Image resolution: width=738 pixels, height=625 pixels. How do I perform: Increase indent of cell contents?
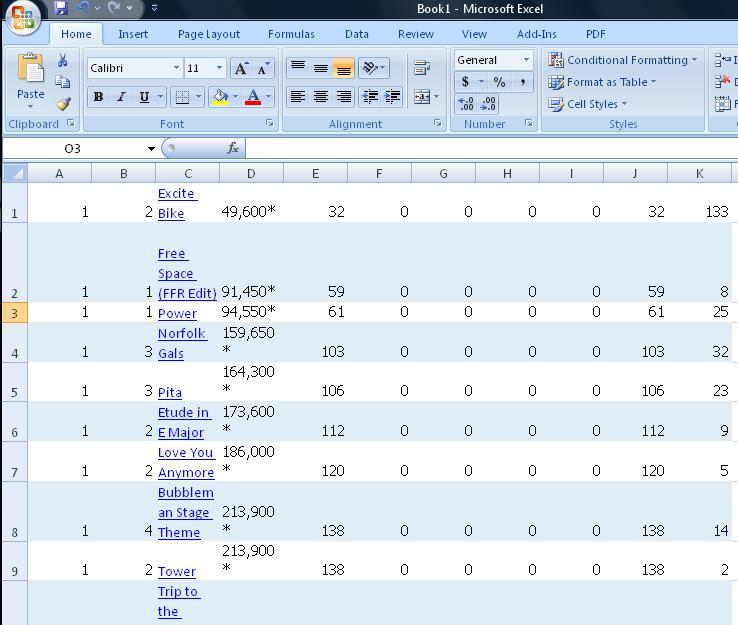click(x=392, y=97)
